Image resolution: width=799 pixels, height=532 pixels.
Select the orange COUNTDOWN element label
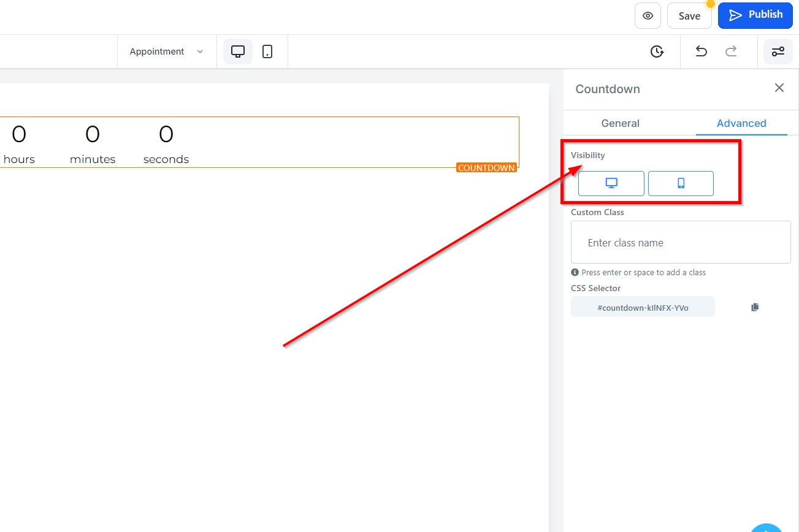click(486, 168)
